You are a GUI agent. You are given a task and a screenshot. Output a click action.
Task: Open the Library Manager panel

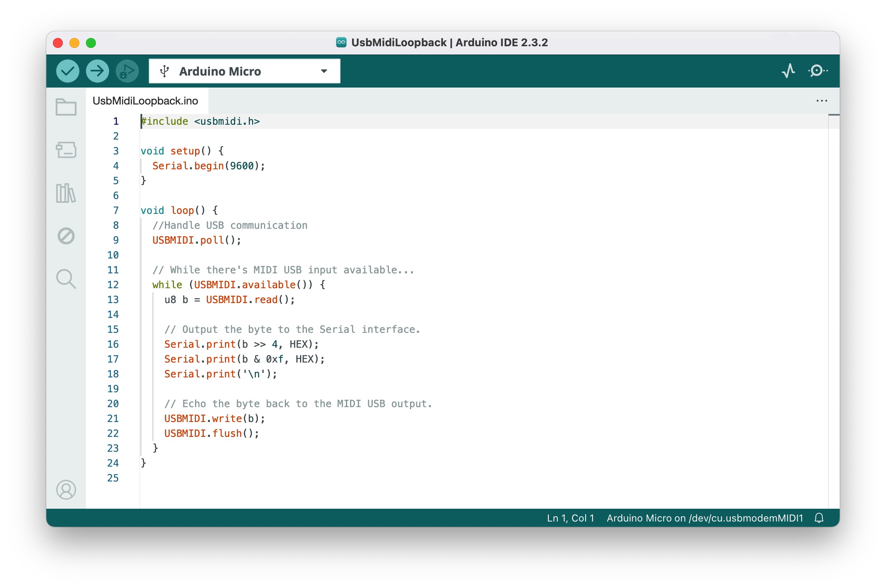tap(66, 193)
